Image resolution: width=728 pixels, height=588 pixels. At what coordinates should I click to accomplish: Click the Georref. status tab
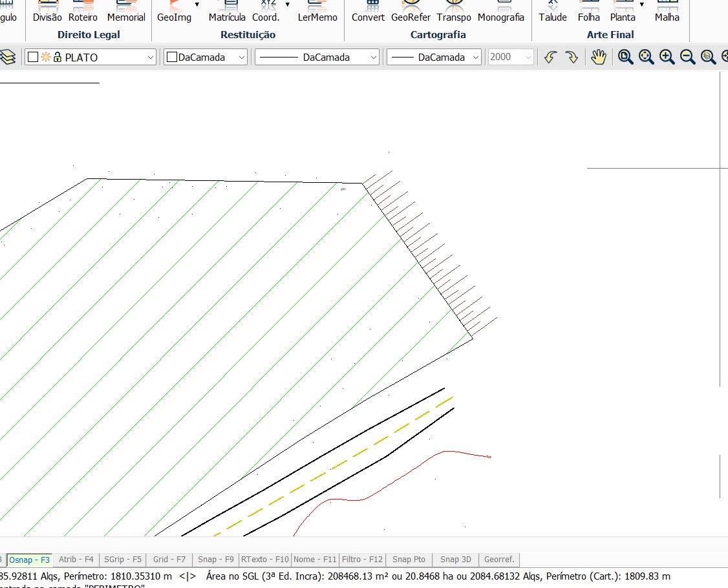click(499, 560)
